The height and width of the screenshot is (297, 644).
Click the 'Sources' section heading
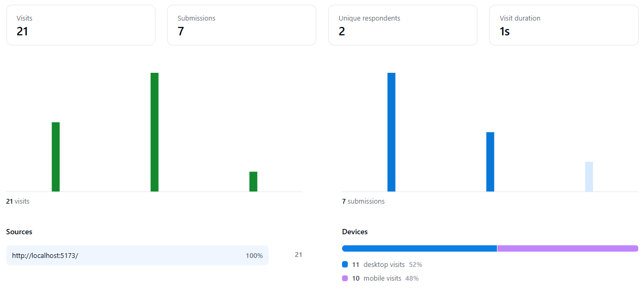(x=19, y=232)
